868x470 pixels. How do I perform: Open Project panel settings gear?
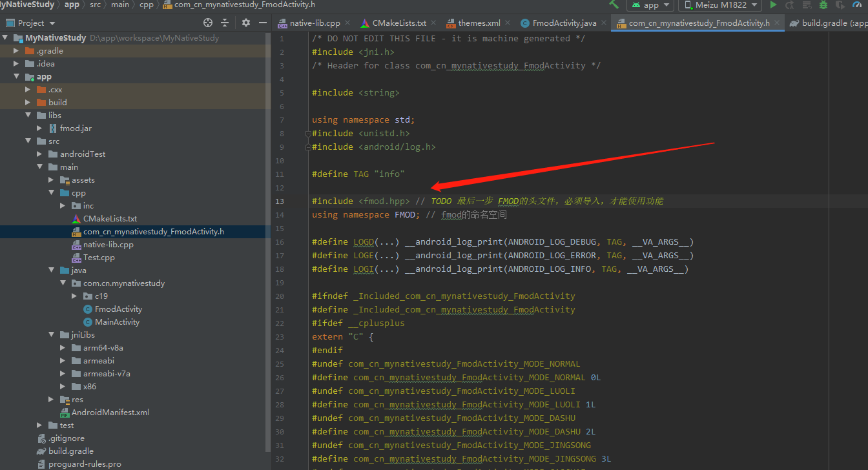point(245,23)
